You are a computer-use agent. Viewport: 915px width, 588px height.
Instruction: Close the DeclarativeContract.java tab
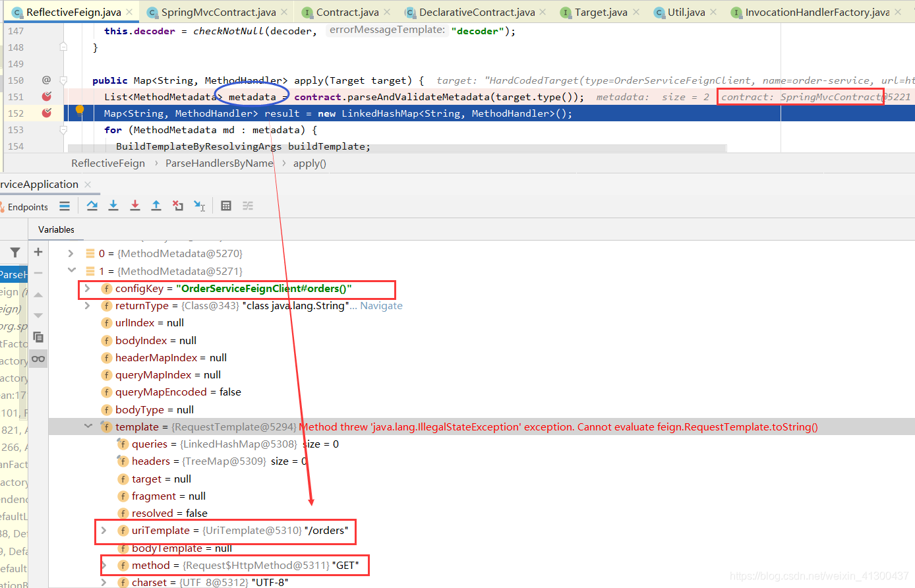click(x=543, y=12)
